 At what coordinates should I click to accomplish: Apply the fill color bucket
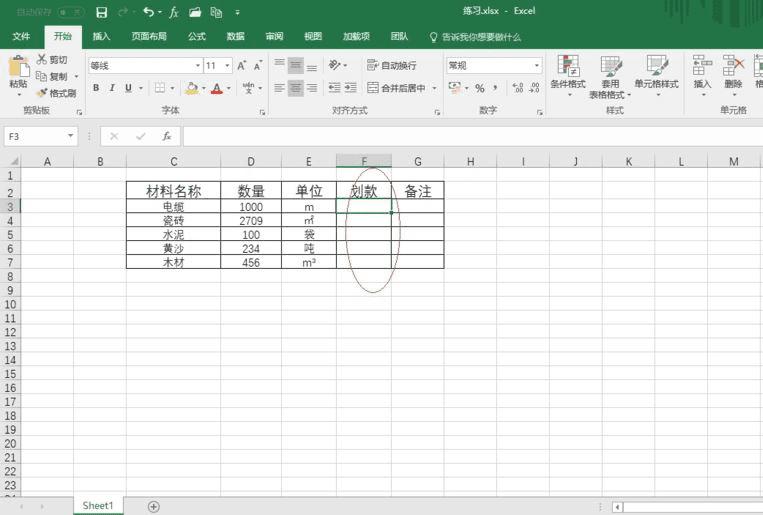pyautogui.click(x=192, y=88)
